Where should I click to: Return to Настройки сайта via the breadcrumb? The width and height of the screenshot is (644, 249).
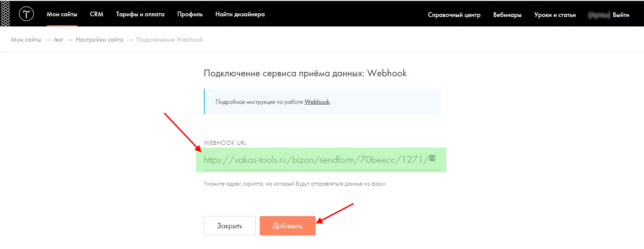coord(100,40)
